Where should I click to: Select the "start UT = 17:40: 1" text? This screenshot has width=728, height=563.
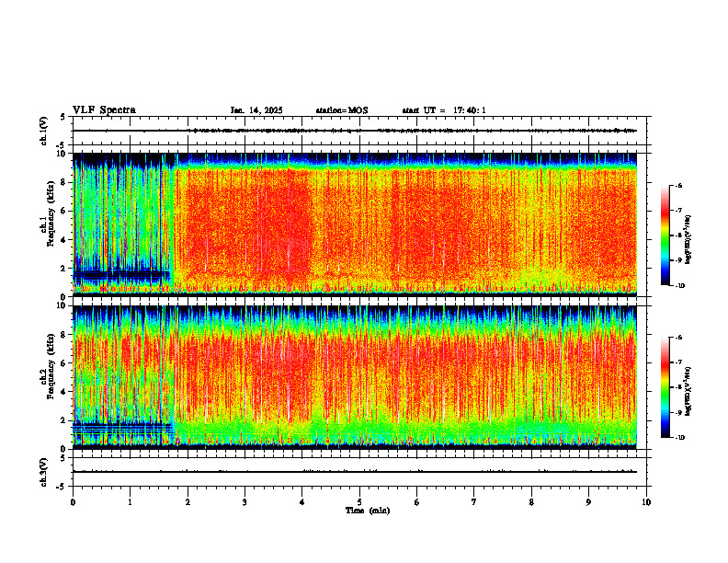pos(444,110)
